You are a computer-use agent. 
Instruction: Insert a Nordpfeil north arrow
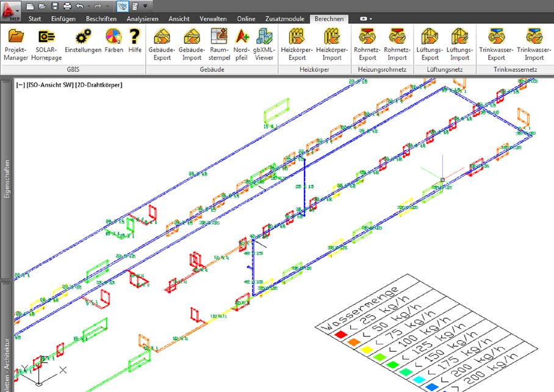pos(242,45)
